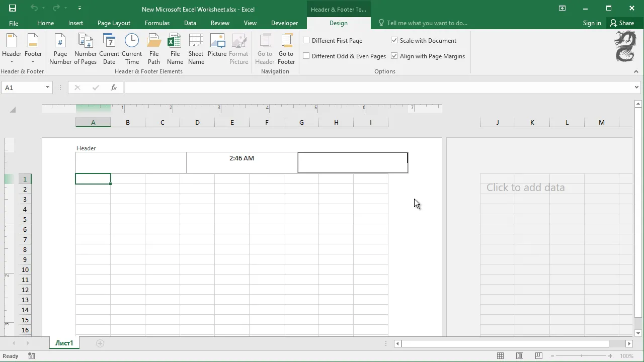Select the Design tab
Screen dimensions: 644x362
[339, 23]
